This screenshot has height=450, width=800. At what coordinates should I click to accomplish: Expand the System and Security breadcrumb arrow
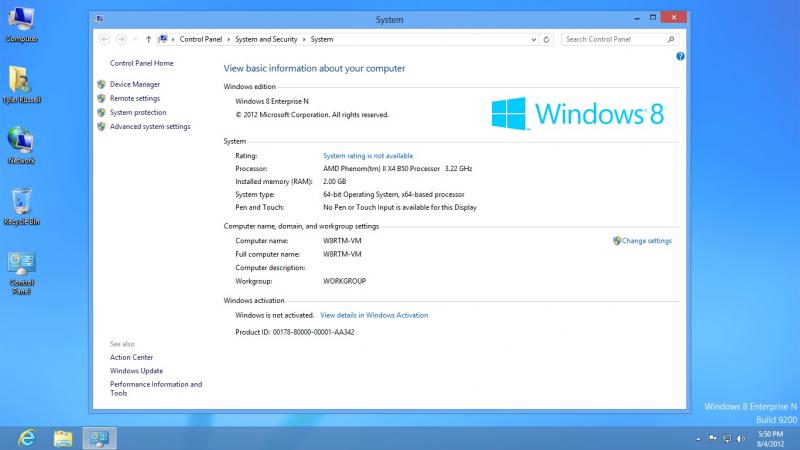[x=304, y=39]
